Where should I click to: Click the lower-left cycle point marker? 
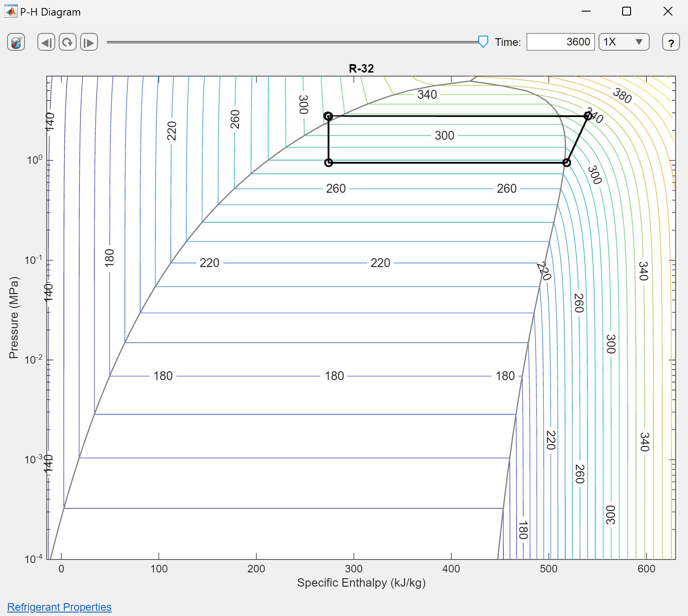pos(328,163)
